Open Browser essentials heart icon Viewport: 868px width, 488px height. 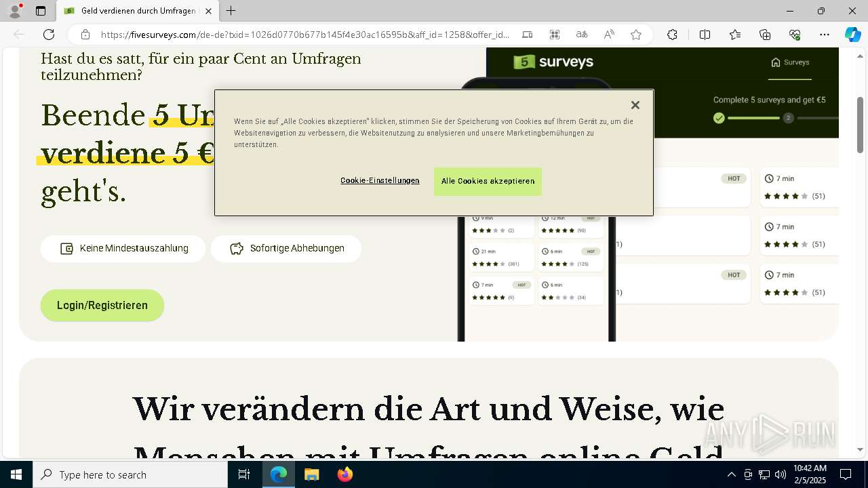pyautogui.click(x=795, y=35)
